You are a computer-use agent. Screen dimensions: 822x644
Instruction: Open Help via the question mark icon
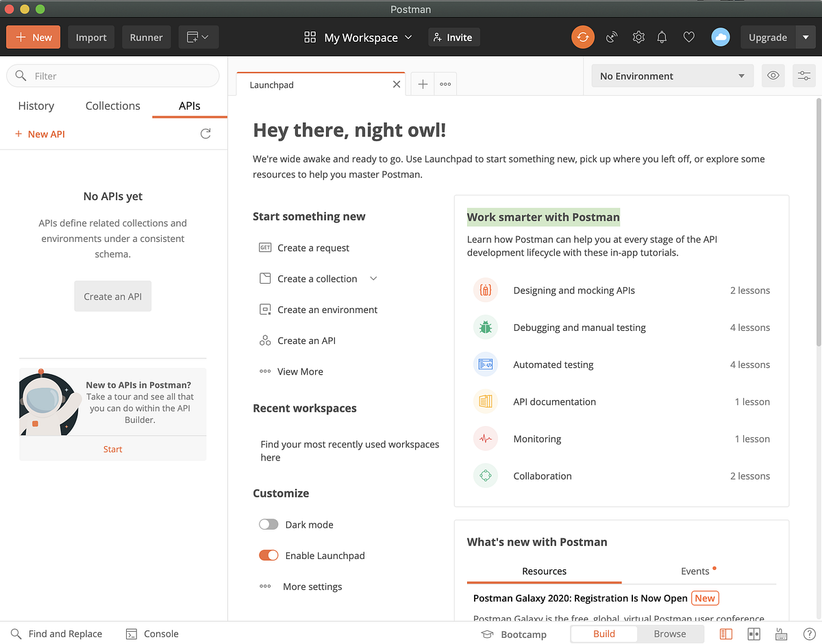pos(809,634)
